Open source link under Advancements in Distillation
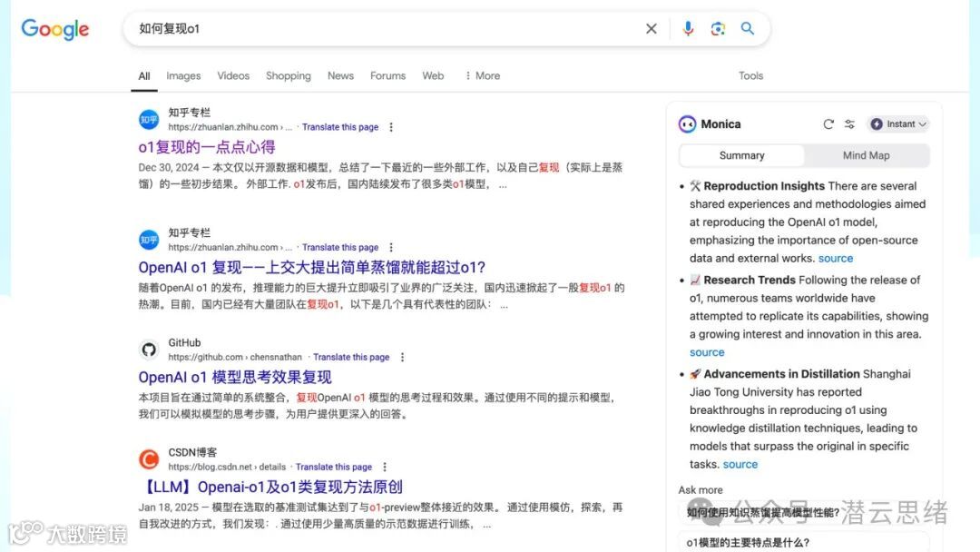The height and width of the screenshot is (552, 980). point(740,465)
